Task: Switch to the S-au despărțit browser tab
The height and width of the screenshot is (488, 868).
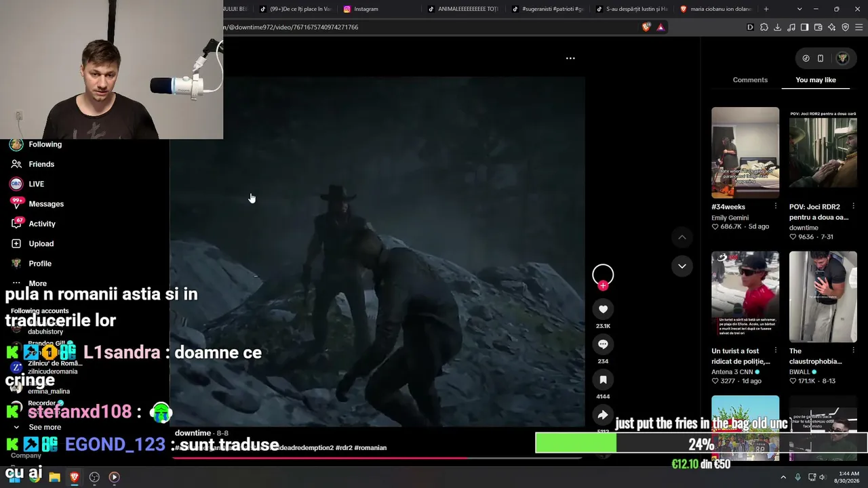Action: click(631, 9)
